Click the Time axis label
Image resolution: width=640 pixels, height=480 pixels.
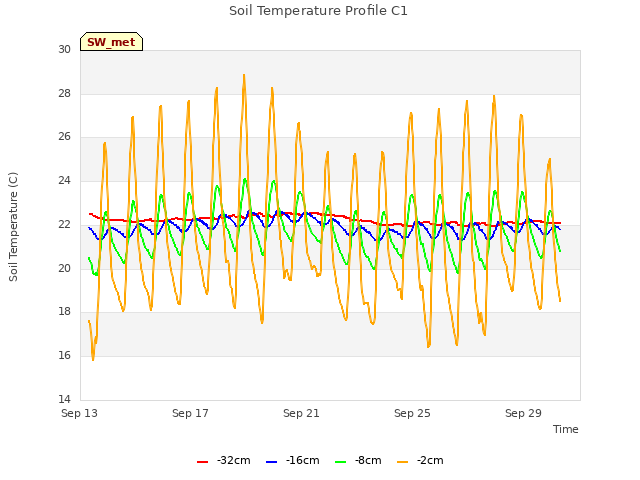pyautogui.click(x=566, y=429)
